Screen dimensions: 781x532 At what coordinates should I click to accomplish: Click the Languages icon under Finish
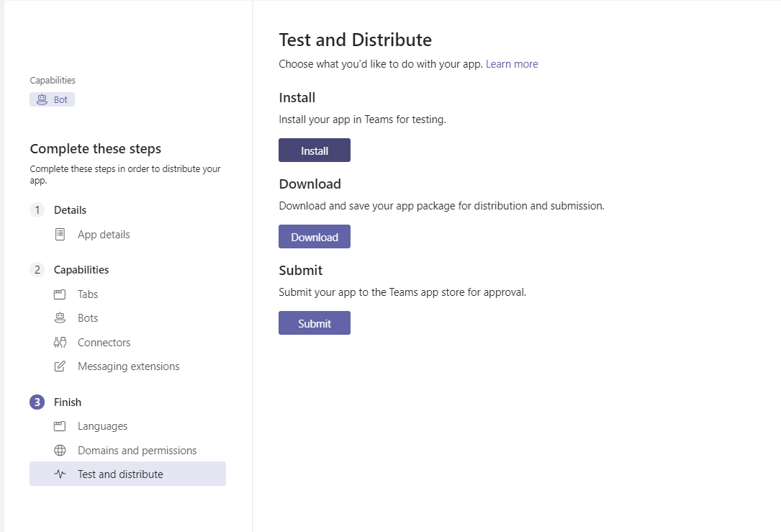pos(60,426)
